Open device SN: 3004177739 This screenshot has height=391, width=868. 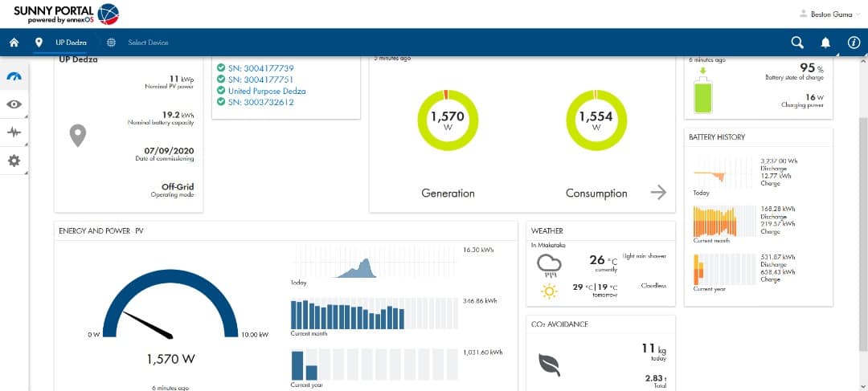(260, 68)
